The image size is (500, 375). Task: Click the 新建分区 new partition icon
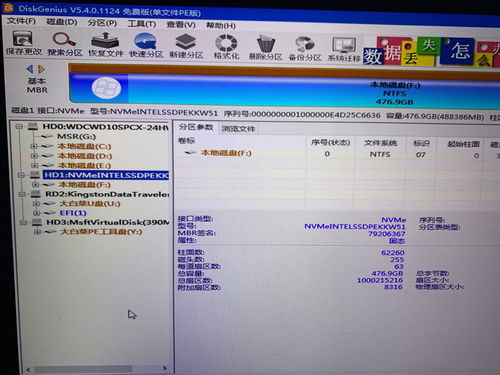[x=186, y=46]
